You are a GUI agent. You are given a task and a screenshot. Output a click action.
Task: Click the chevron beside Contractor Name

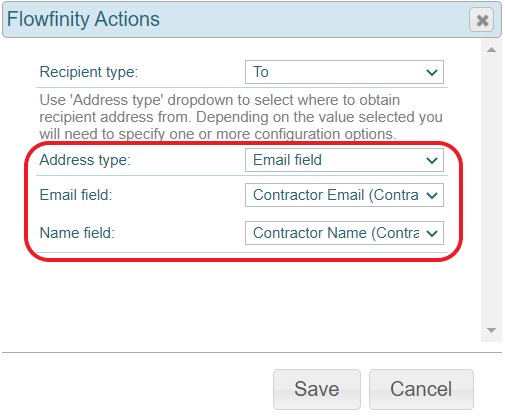[x=432, y=233]
